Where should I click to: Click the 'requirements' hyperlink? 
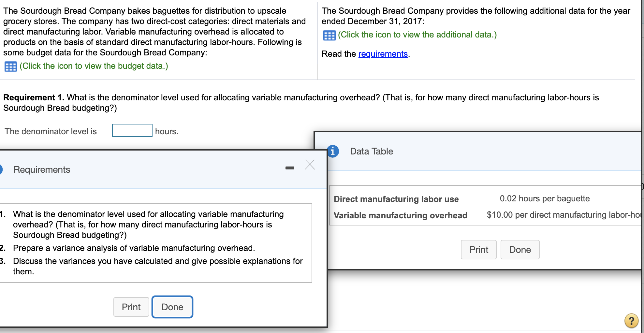tap(383, 54)
